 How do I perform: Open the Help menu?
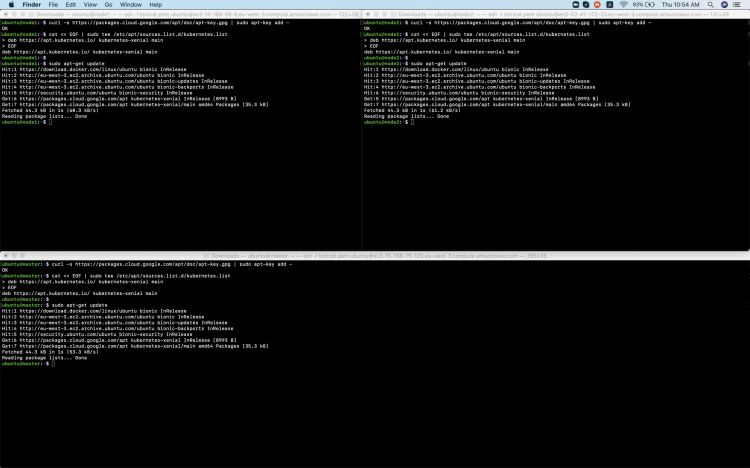click(155, 4)
